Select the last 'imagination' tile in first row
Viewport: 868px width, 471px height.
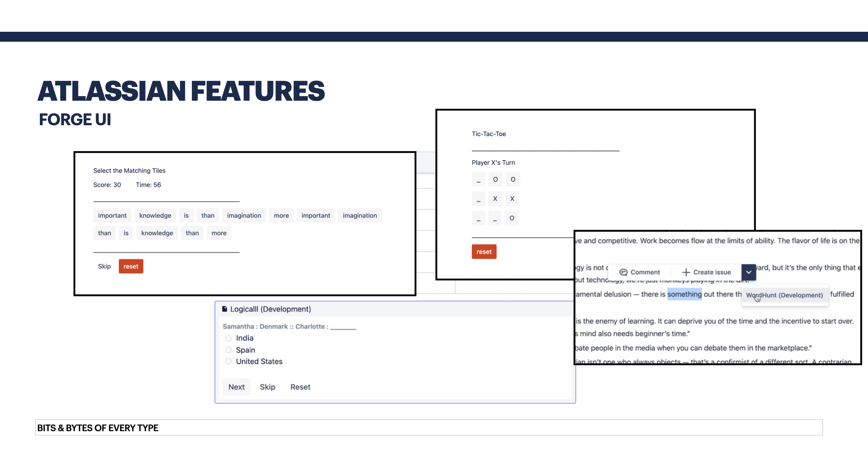[360, 216]
